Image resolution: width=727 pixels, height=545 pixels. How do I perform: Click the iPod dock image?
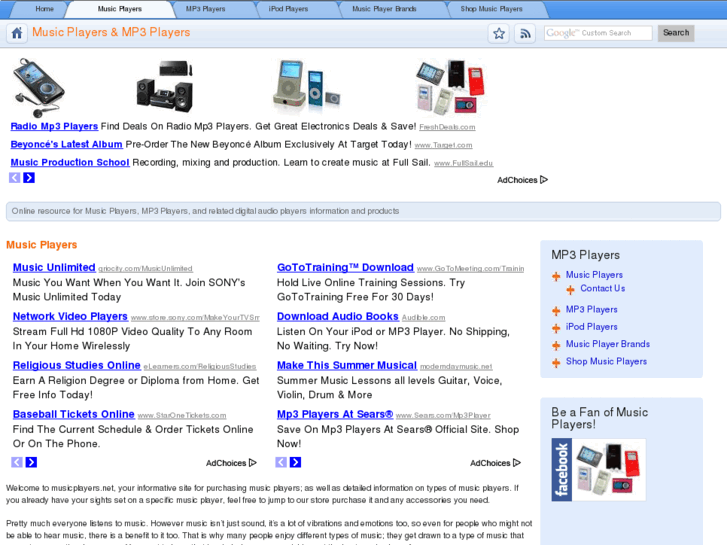click(306, 87)
